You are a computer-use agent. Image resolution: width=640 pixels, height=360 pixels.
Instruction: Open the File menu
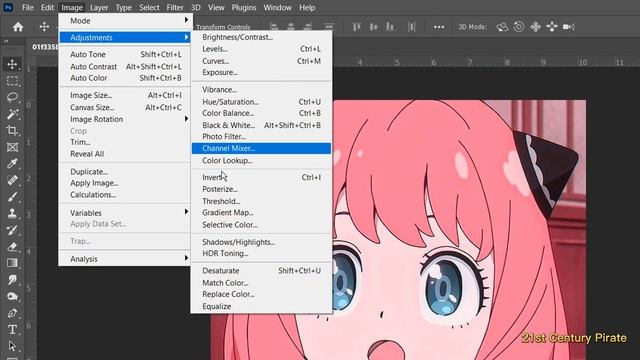pos(28,7)
